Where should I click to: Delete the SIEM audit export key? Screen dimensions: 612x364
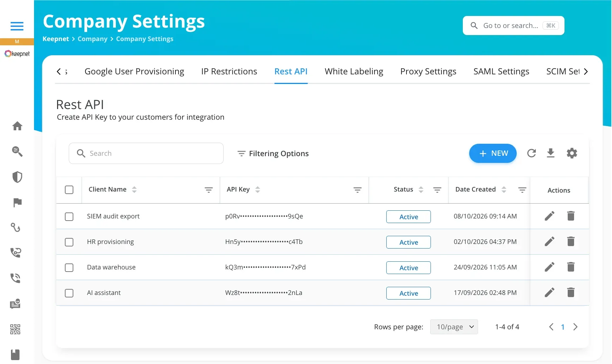571,216
